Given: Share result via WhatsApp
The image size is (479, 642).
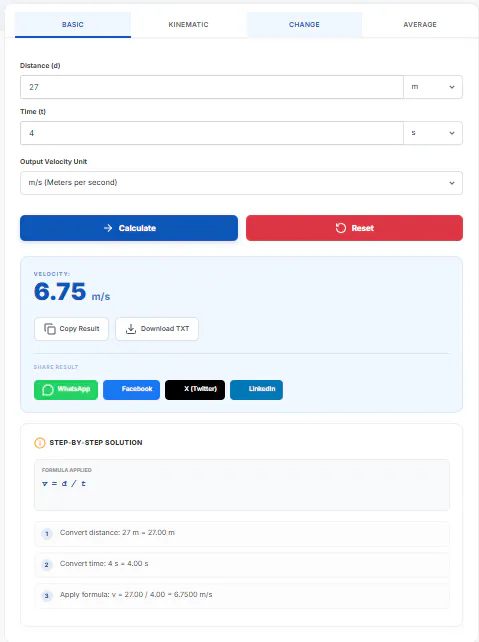Looking at the screenshot, I should click(x=66, y=389).
